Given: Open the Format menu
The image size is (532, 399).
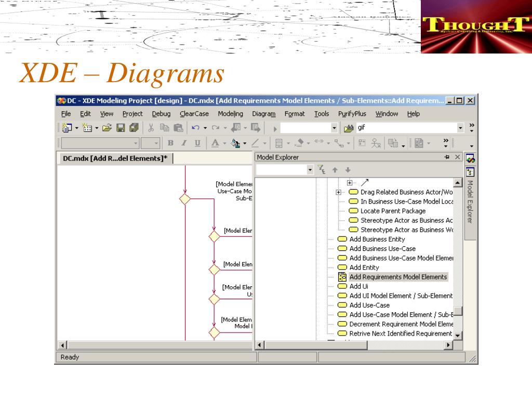Looking at the screenshot, I should (295, 114).
